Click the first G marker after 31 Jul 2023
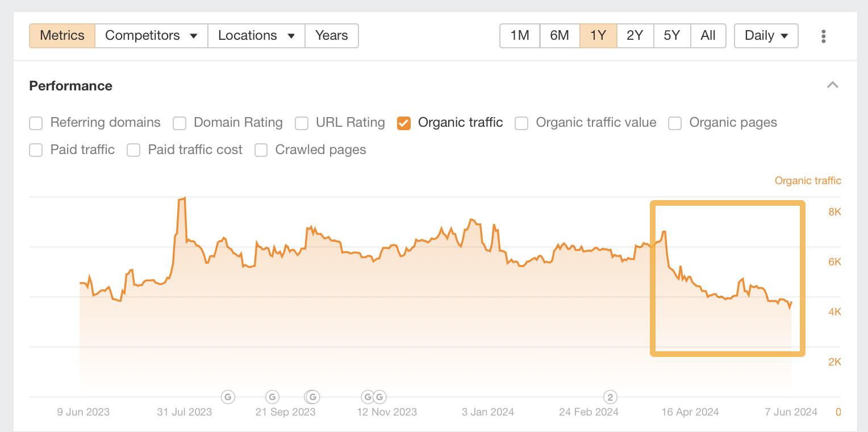868x432 pixels. [228, 397]
